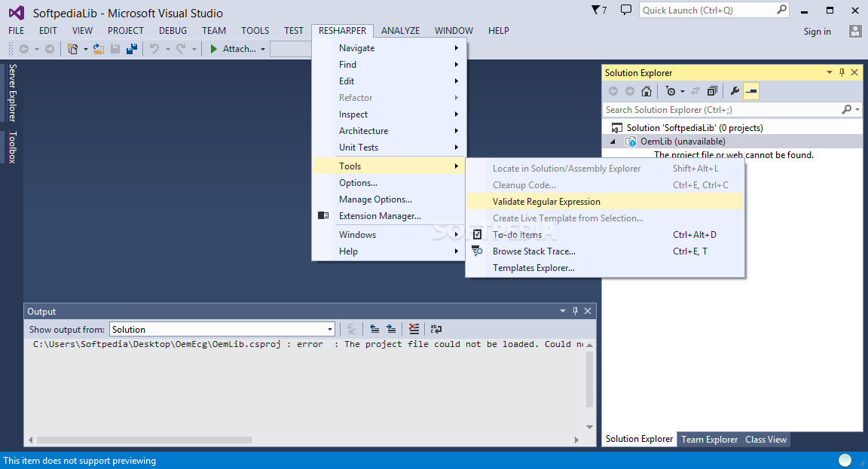Open Solution Explorer search options dropdown
This screenshot has width=868, height=469.
(x=857, y=109)
